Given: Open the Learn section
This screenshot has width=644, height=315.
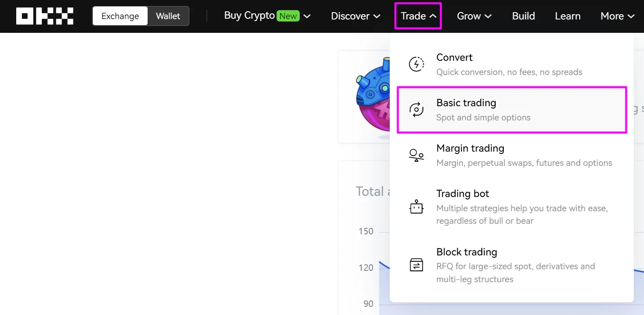Looking at the screenshot, I should [567, 16].
